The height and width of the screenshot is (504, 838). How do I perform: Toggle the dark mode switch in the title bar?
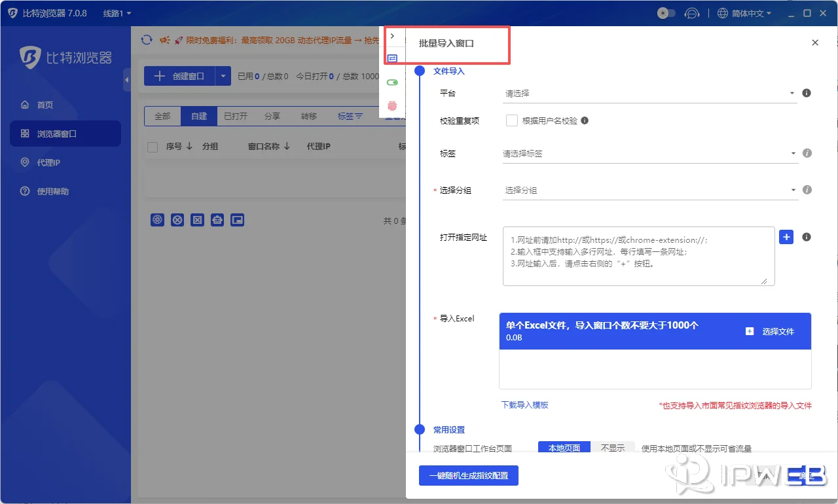pos(666,12)
